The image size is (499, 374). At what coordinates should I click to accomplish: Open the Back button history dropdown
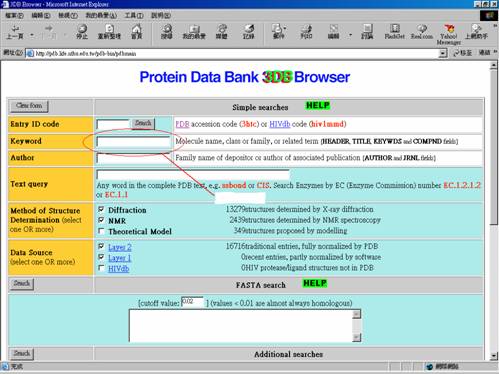pos(32,35)
